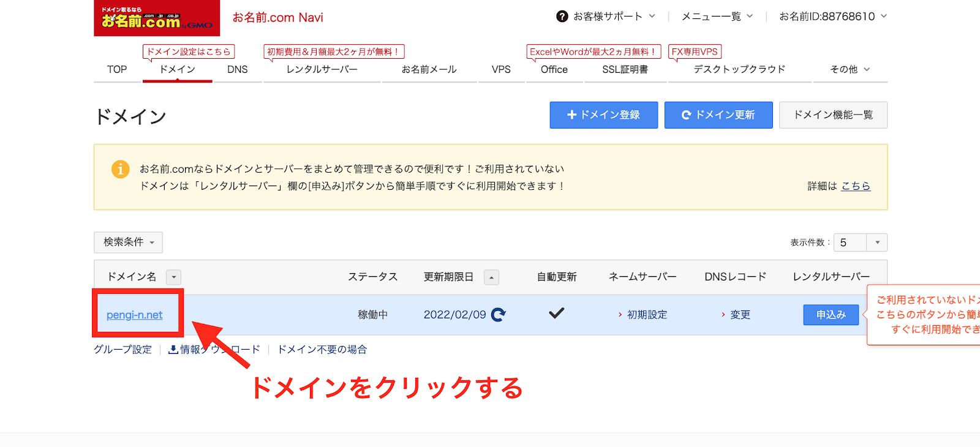Click the 初期費用&月額最大2ヶ月が無料 badge
Screen dimensions: 980x447
334,52
